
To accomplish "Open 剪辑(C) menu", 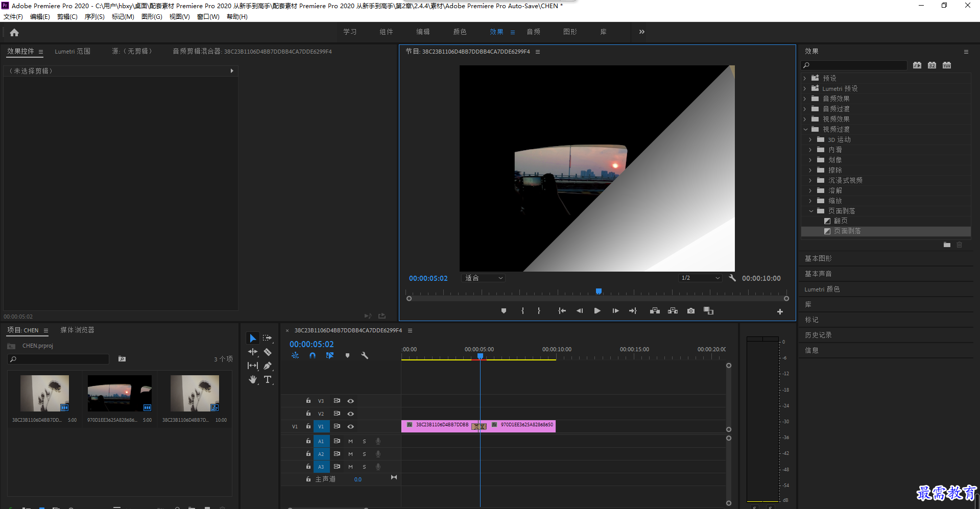I will point(67,17).
